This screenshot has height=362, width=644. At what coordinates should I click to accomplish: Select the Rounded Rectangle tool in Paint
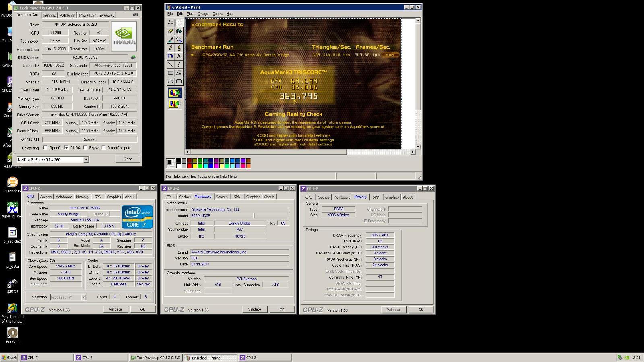point(179,81)
